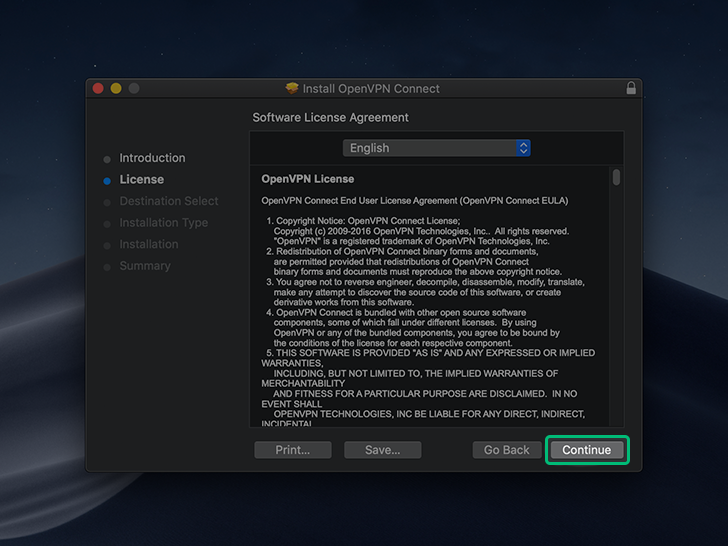
Task: Click the OpenVPN Connect EULA line
Action: coord(415,201)
